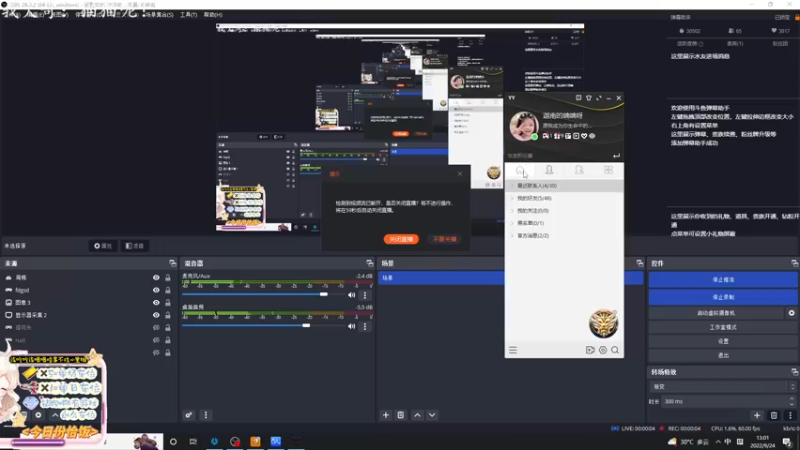Click golden game badge in YY window

(604, 323)
